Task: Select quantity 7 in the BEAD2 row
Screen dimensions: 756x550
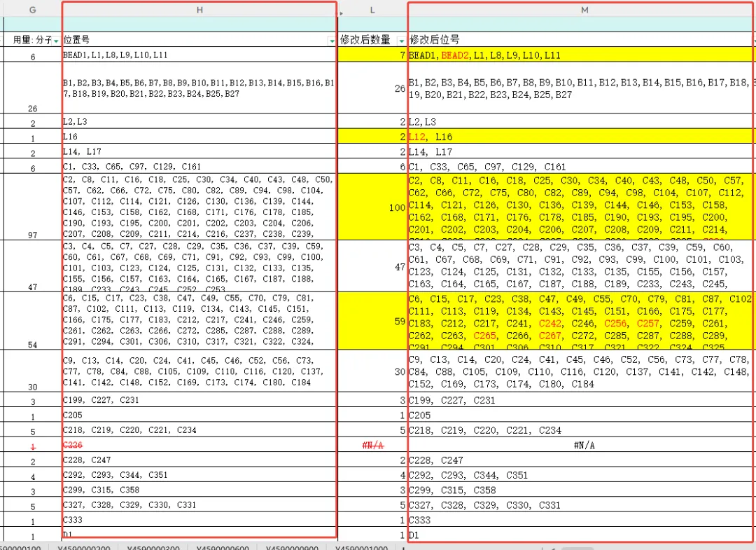Action: click(372, 55)
